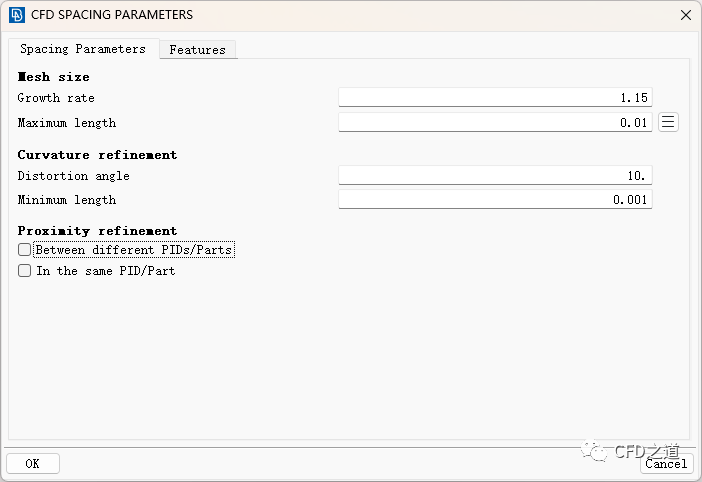Select the Spacing Parameters tab

pyautogui.click(x=83, y=49)
